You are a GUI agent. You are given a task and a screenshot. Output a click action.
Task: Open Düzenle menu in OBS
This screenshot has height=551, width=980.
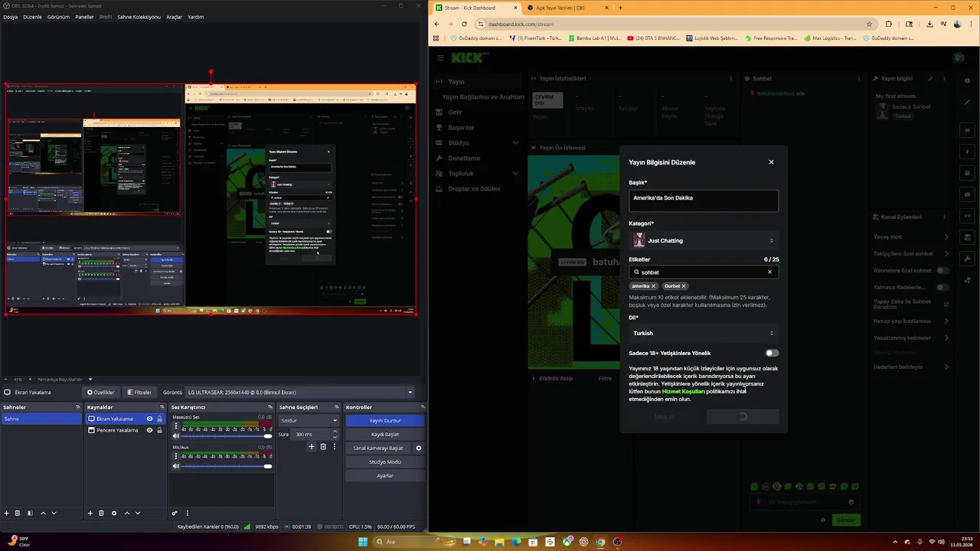pos(33,17)
